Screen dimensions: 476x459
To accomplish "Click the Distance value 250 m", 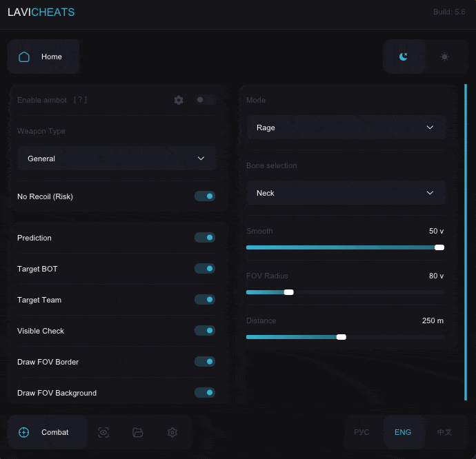I will (x=433, y=320).
